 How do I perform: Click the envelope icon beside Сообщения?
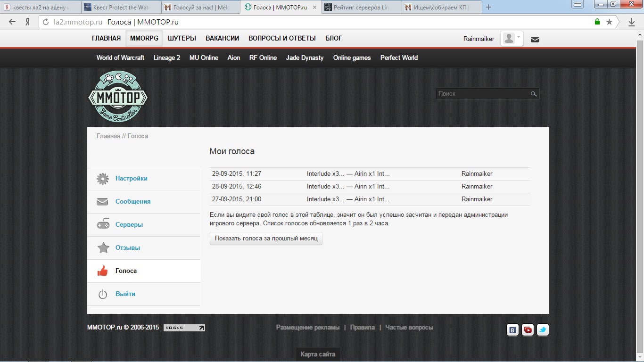[x=103, y=202]
